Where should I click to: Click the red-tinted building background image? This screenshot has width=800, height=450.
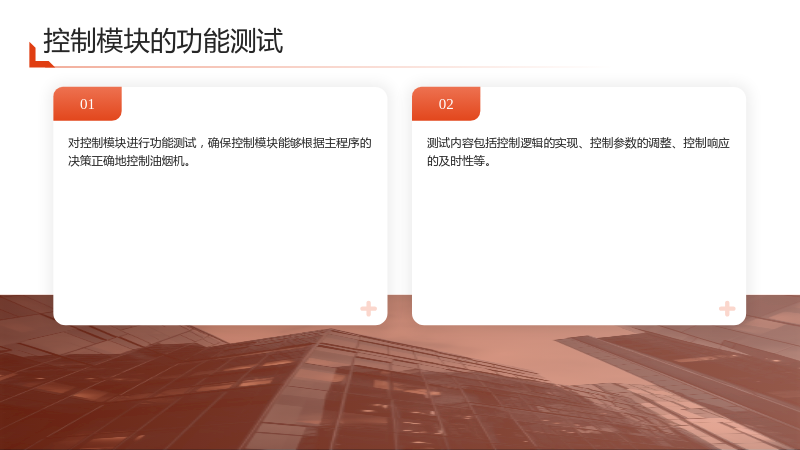tap(400, 388)
